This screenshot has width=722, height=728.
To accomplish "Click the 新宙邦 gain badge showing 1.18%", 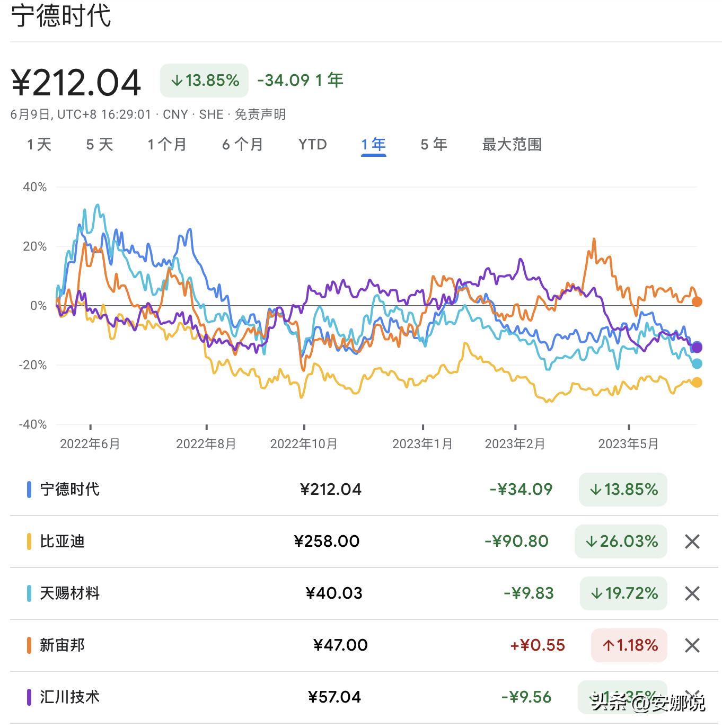I will coord(629,645).
